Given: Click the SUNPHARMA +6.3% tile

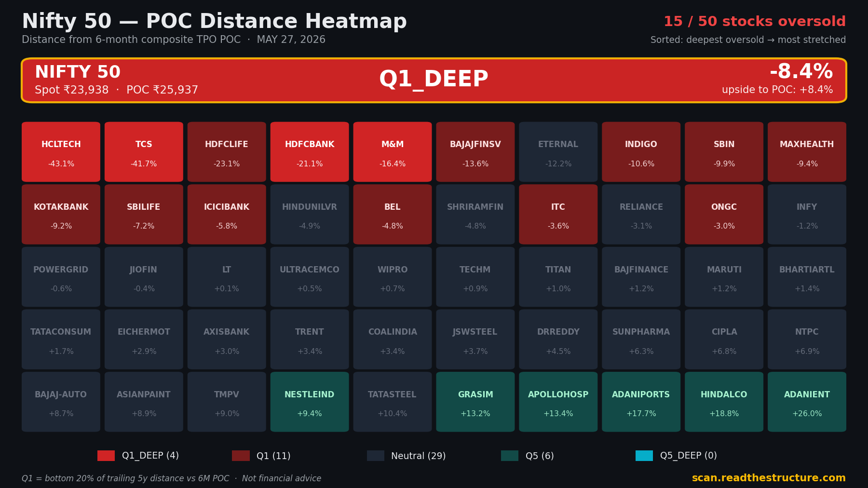Looking at the screenshot, I should 641,339.
